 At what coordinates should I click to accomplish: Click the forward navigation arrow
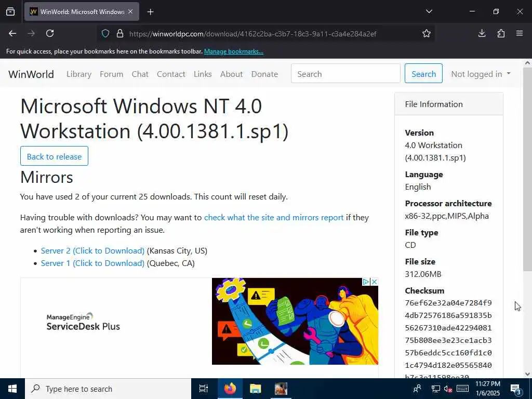[x=31, y=33]
